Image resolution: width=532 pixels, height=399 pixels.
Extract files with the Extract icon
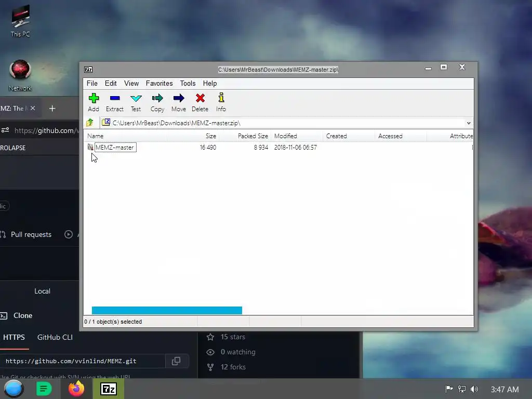115,102
